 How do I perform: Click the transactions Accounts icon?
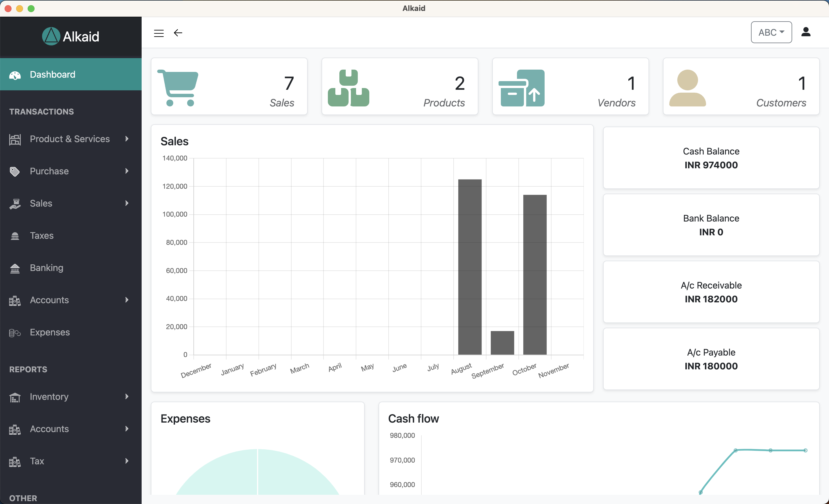point(15,301)
